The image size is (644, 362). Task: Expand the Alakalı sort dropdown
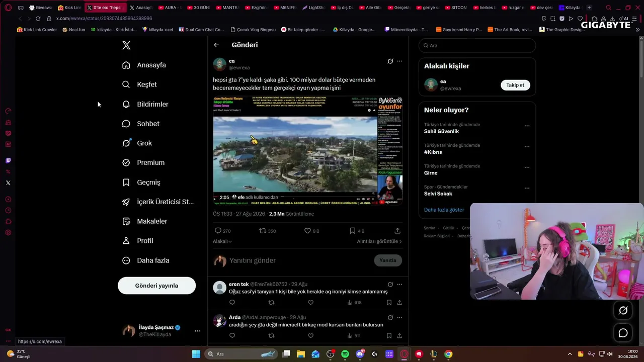[222, 241]
